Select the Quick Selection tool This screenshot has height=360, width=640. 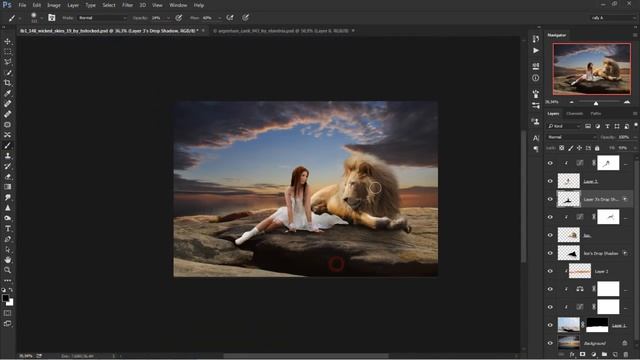(7, 73)
